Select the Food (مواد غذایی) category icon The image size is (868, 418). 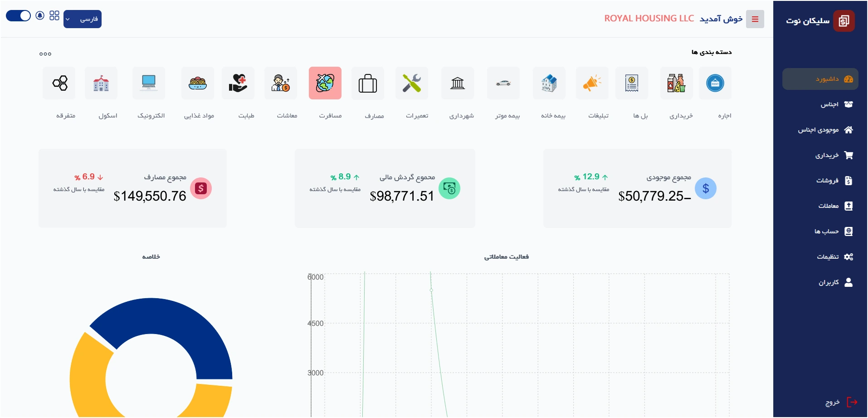pyautogui.click(x=197, y=83)
